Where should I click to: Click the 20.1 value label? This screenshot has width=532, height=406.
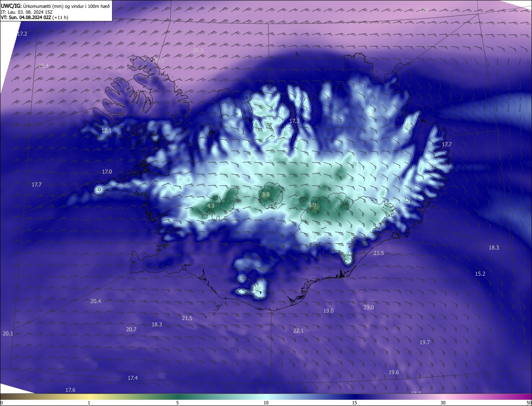pyautogui.click(x=8, y=333)
